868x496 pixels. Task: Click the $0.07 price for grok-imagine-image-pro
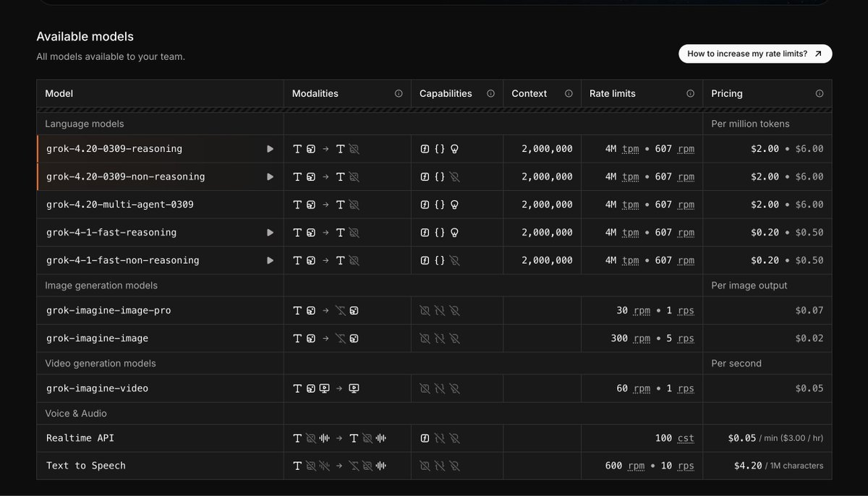click(x=809, y=311)
